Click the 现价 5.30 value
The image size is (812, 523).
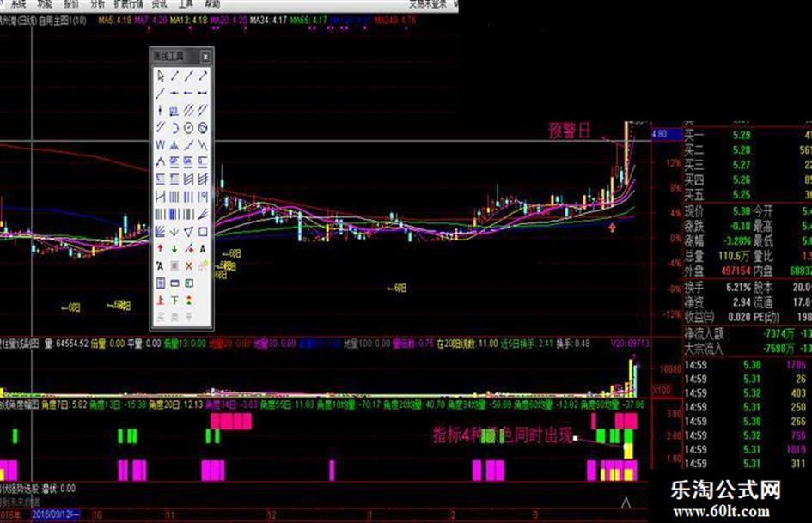pos(741,211)
